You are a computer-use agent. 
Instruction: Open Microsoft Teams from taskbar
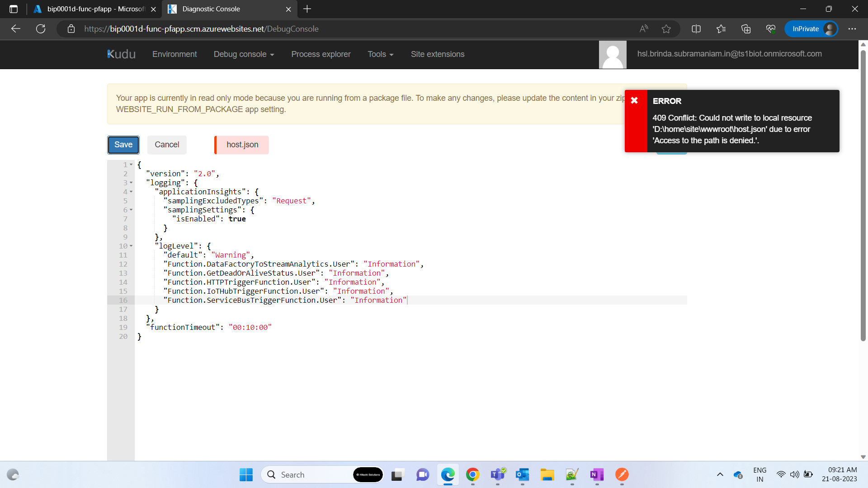(x=497, y=474)
